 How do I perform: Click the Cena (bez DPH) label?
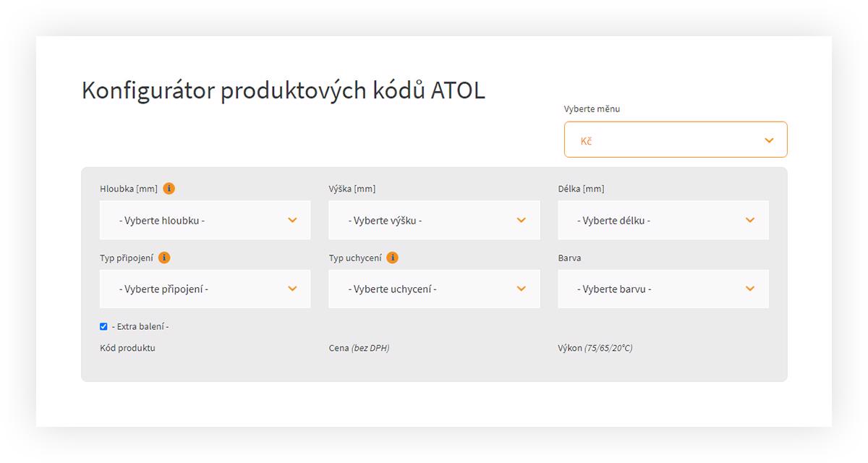pyautogui.click(x=359, y=348)
